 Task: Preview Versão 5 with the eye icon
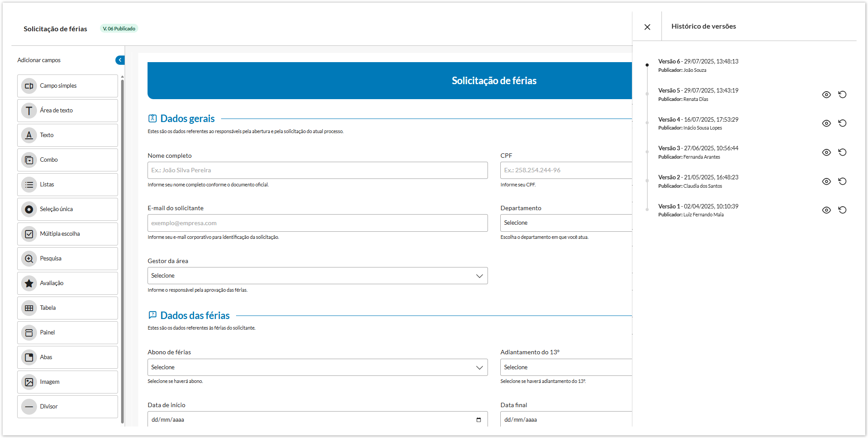pos(826,95)
